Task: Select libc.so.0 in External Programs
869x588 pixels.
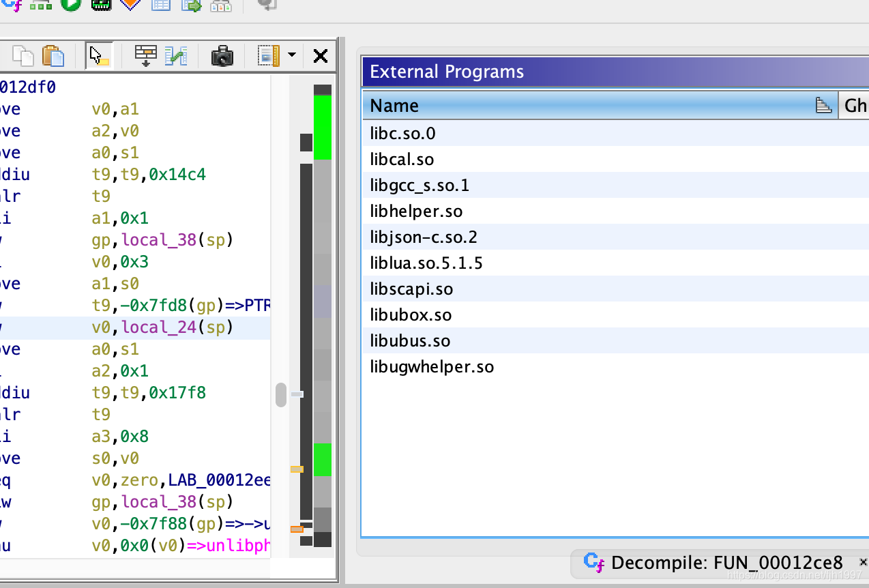Action: point(402,134)
